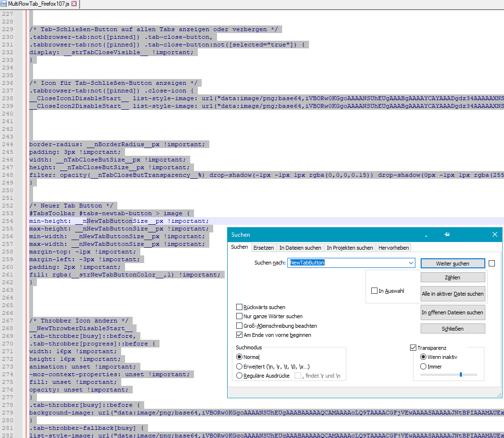Enable Rückwärts suchen option

(x=240, y=307)
